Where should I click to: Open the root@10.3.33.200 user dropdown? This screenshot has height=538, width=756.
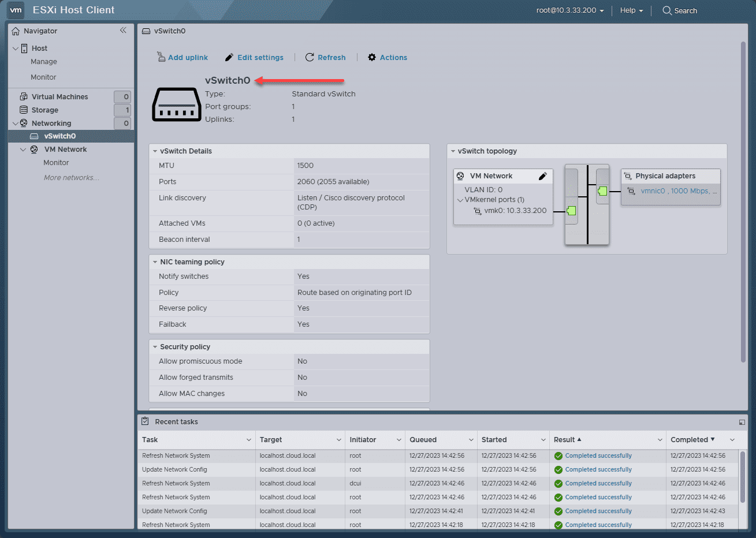pos(569,10)
